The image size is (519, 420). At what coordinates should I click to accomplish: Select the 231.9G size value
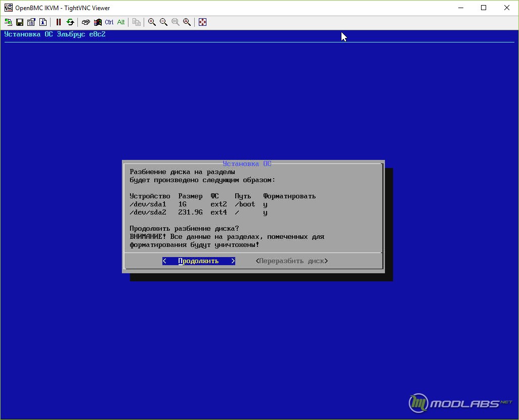(x=190, y=213)
